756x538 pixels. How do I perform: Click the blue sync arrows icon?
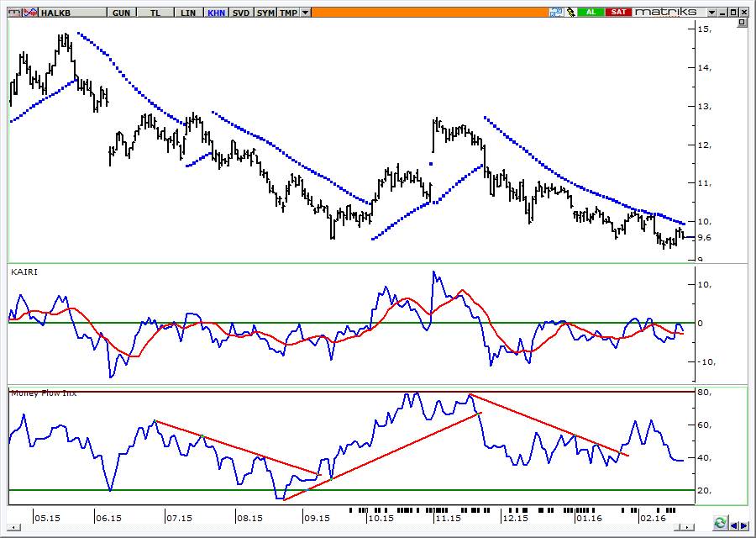click(x=556, y=12)
